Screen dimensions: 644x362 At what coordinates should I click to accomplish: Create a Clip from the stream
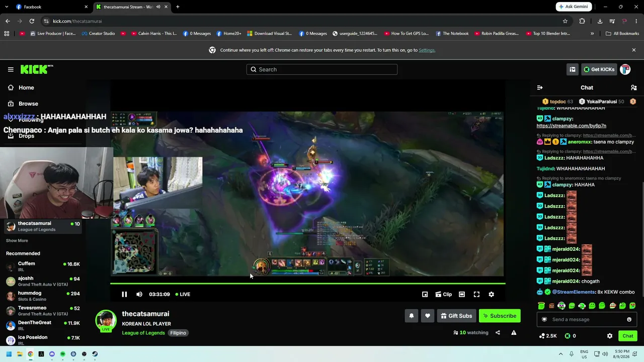coord(443,294)
